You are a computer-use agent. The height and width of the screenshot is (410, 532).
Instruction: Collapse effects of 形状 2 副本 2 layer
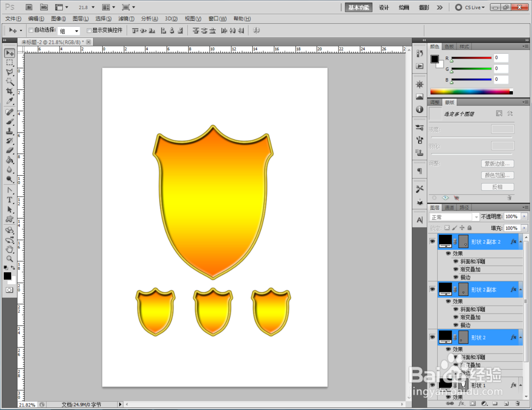click(x=520, y=242)
